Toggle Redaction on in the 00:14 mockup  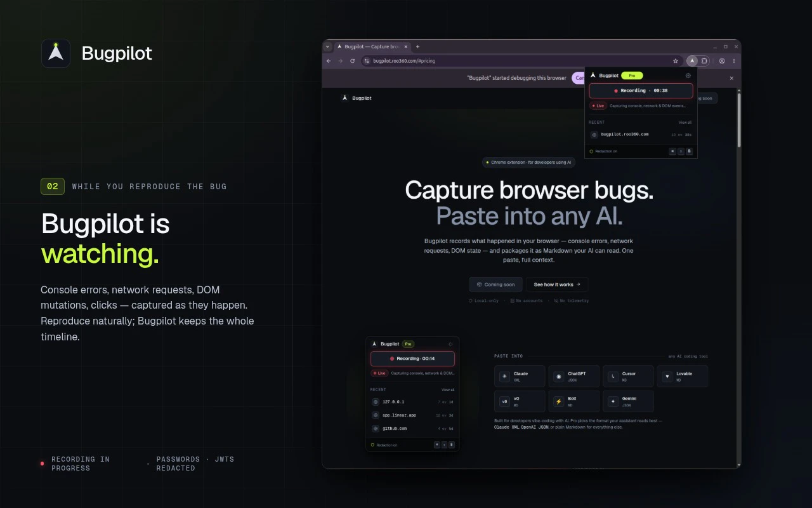[x=384, y=445]
